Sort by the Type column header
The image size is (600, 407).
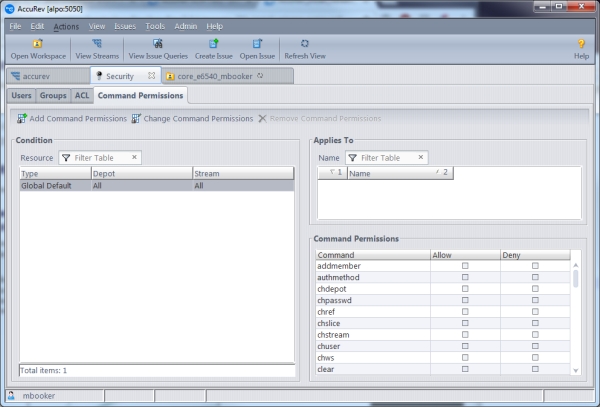pos(54,173)
